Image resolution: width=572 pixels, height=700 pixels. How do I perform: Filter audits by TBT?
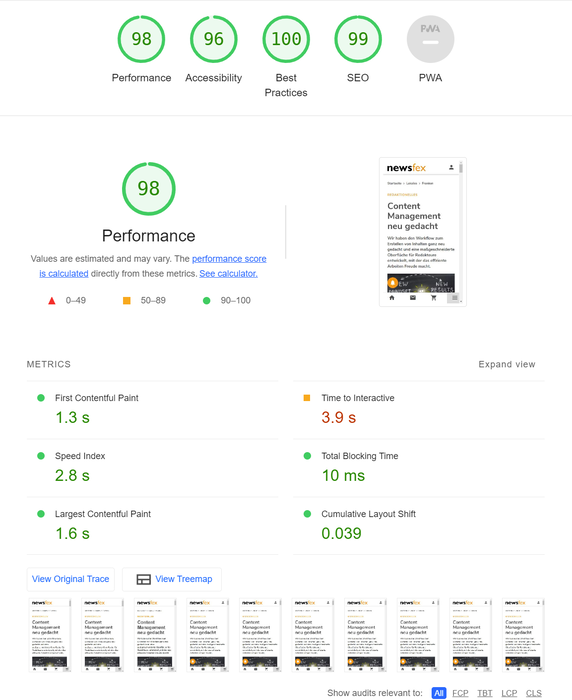[x=484, y=693]
